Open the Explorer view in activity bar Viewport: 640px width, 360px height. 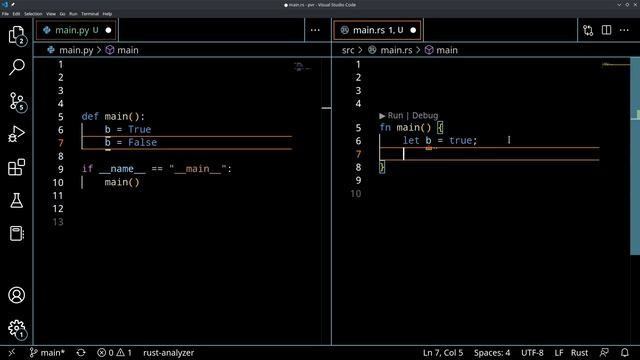[x=16, y=35]
